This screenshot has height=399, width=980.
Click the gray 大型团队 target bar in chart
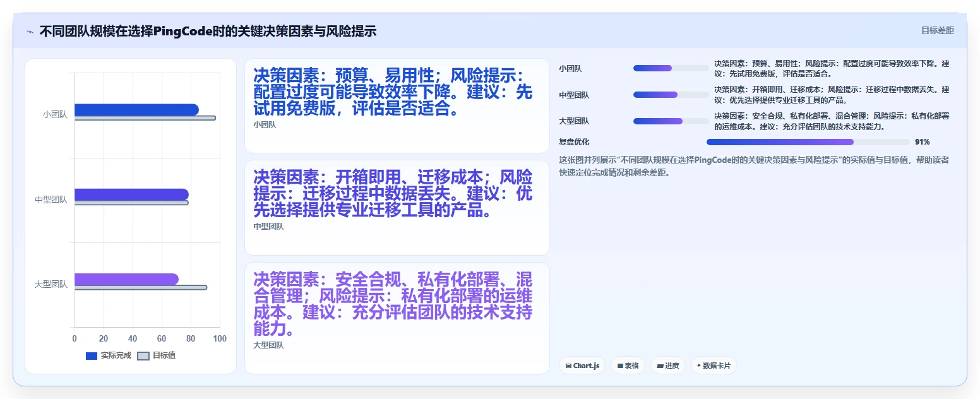[141, 287]
